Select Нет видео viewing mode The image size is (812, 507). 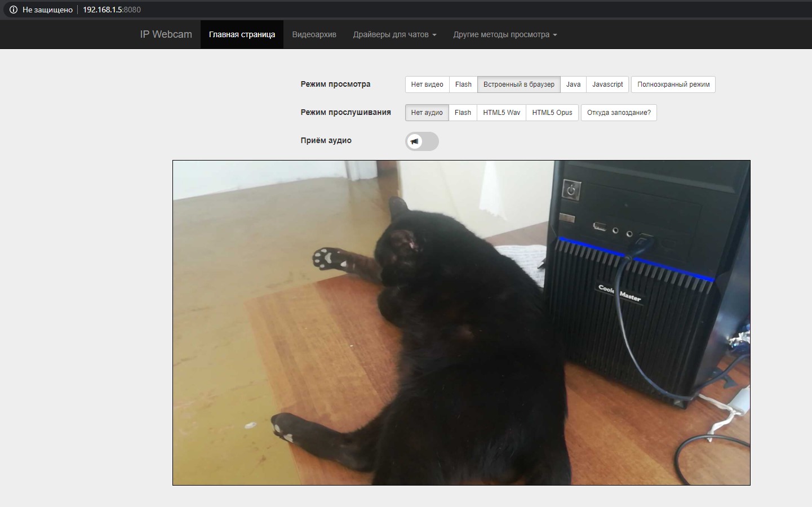pos(427,84)
